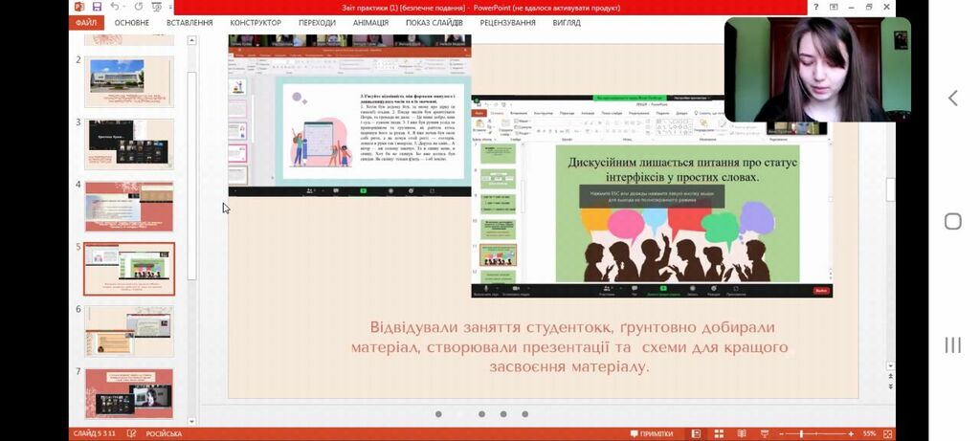
Task: Redo the last action
Action: (x=138, y=7)
